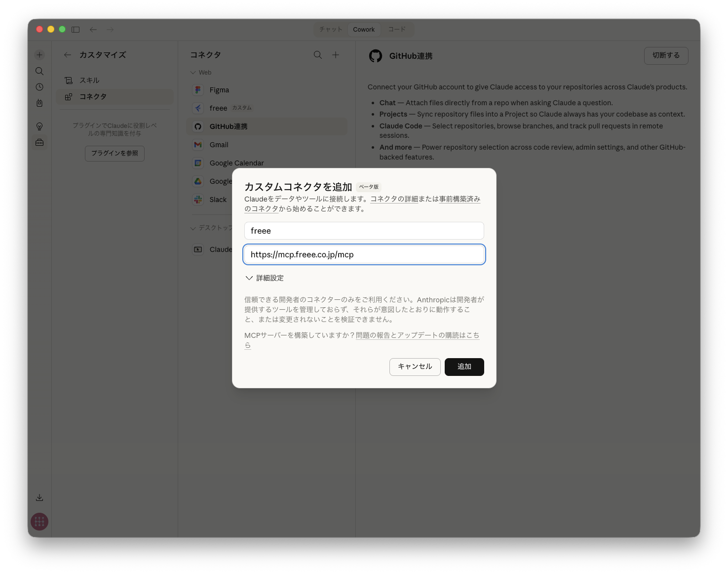Image resolution: width=728 pixels, height=574 pixels.
Task: Switch to the Cowork tab
Action: pos(364,30)
